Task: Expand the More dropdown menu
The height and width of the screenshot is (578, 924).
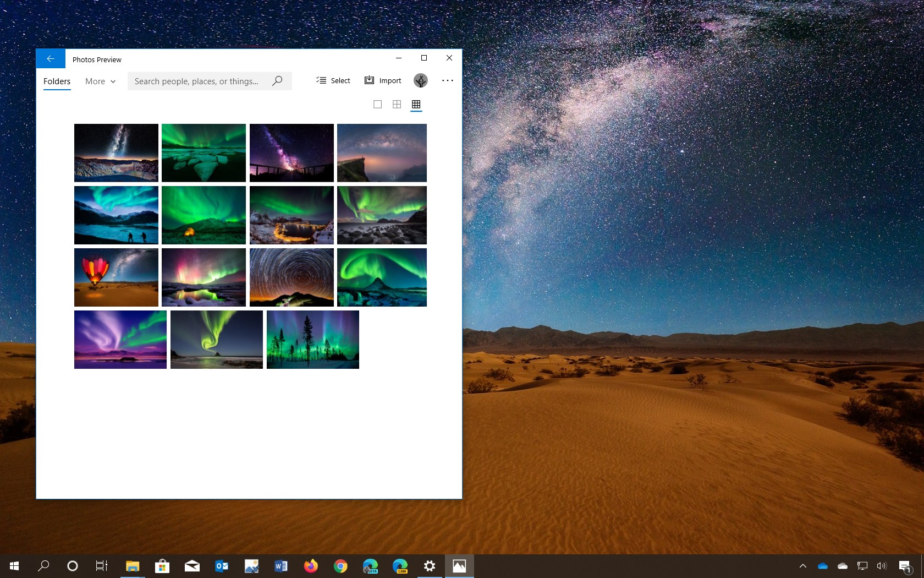Action: pyautogui.click(x=101, y=81)
